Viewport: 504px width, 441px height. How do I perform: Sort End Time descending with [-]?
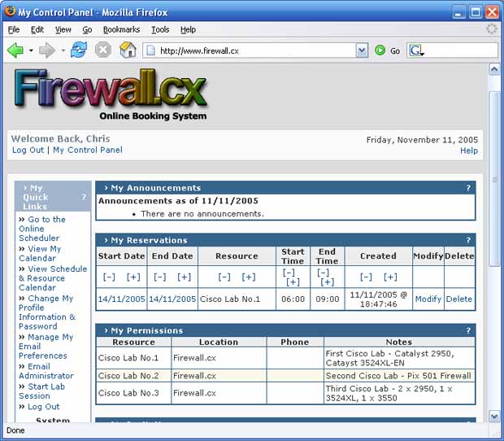pyautogui.click(x=323, y=273)
